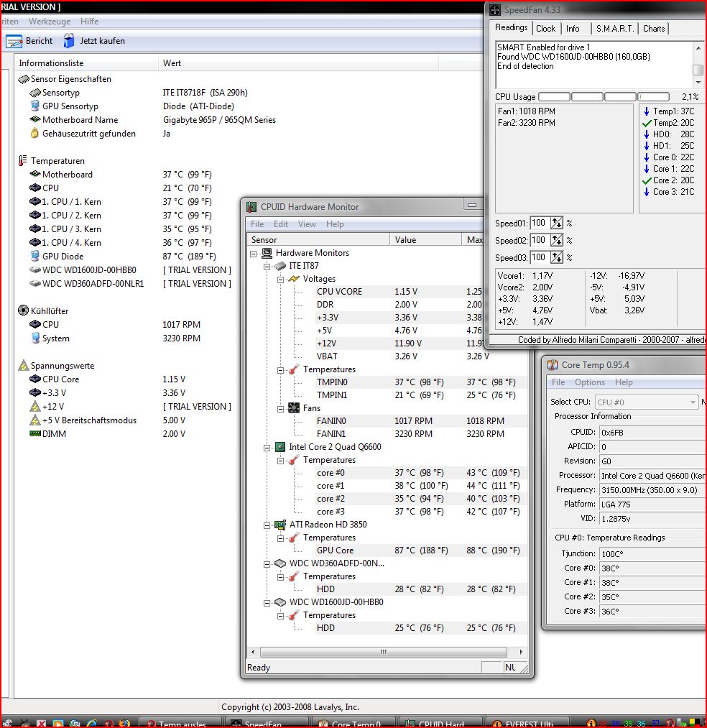Click the green check icon beside Temp2 in SpeedFan
Viewport: 707px width, 728px height.
pos(647,123)
